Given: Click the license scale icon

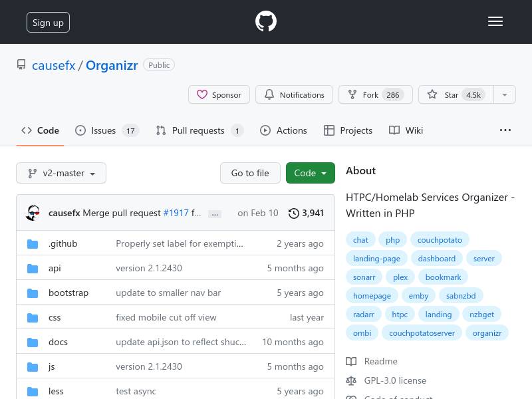Looking at the screenshot, I should pos(351,380).
